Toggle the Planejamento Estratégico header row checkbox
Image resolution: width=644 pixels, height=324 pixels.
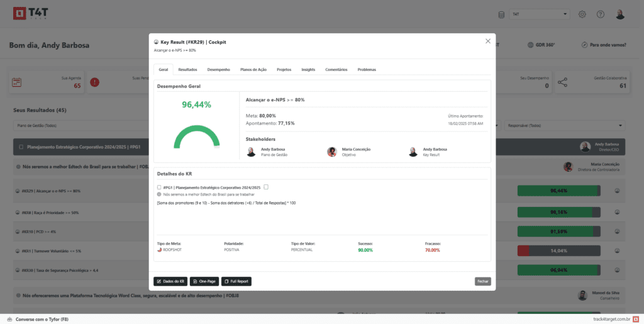[x=21, y=147]
